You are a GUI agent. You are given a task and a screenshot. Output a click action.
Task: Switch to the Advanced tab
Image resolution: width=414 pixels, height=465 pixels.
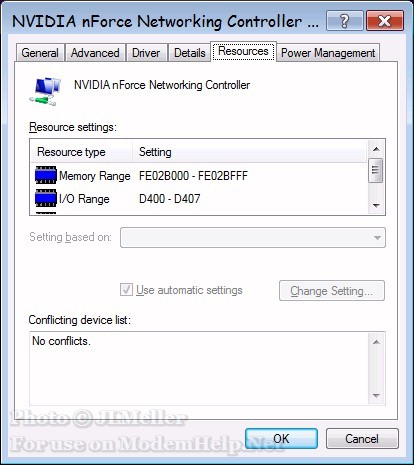click(95, 53)
